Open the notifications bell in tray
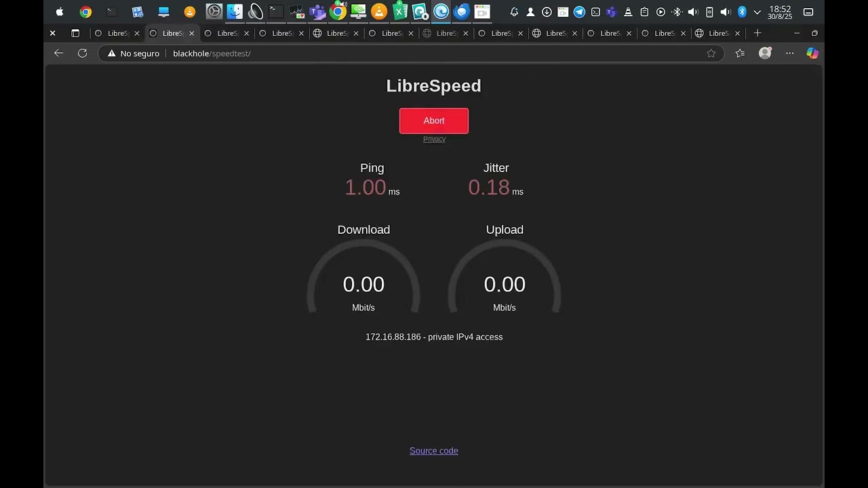868x488 pixels. [x=514, y=12]
